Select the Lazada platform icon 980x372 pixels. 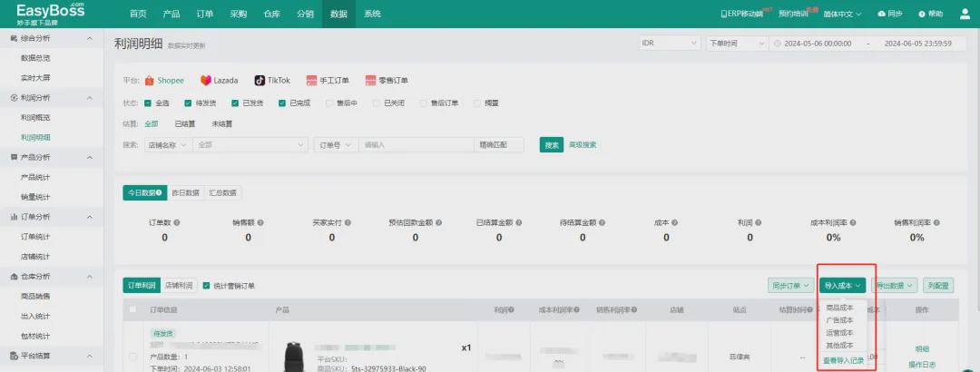pyautogui.click(x=206, y=81)
